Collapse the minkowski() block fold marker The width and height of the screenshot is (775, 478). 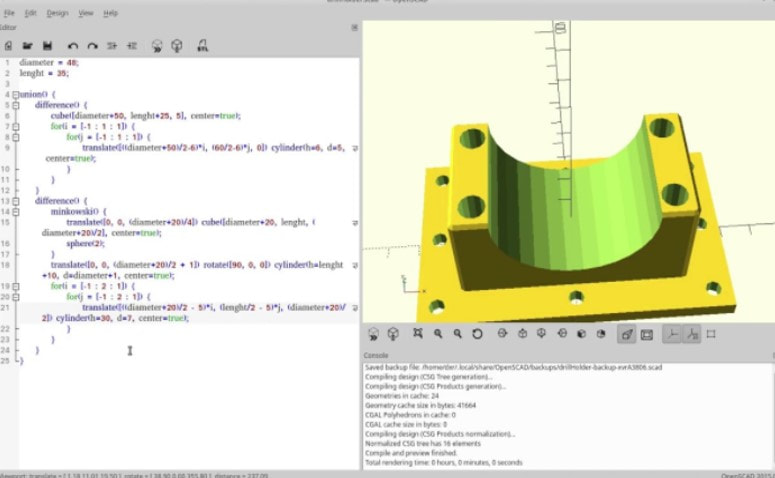[x=15, y=212]
